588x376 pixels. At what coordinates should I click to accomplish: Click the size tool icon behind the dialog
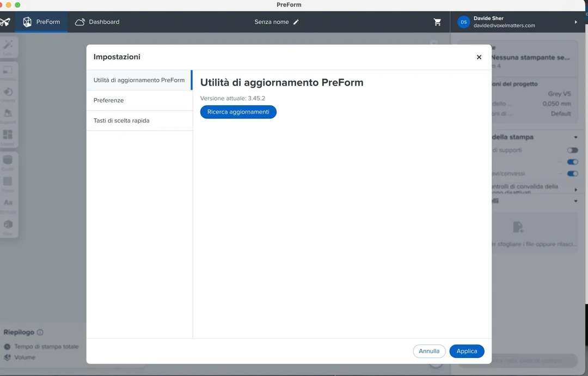click(x=8, y=70)
